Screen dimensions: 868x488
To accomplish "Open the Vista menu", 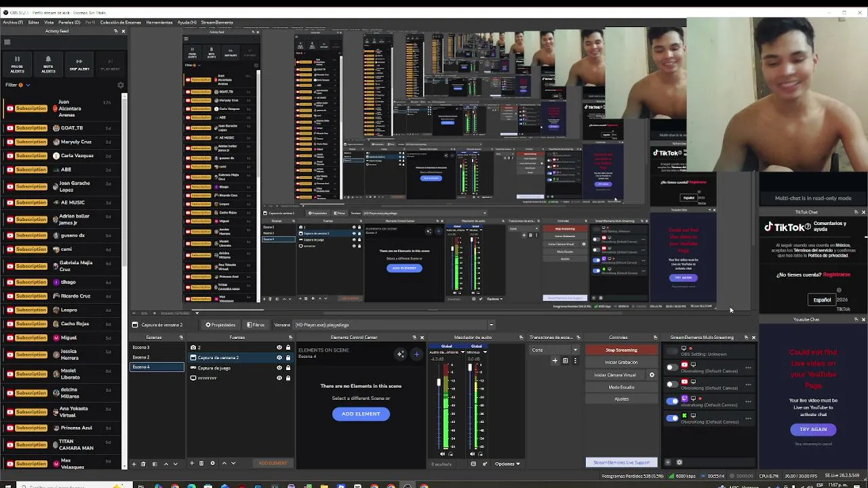I will [49, 22].
